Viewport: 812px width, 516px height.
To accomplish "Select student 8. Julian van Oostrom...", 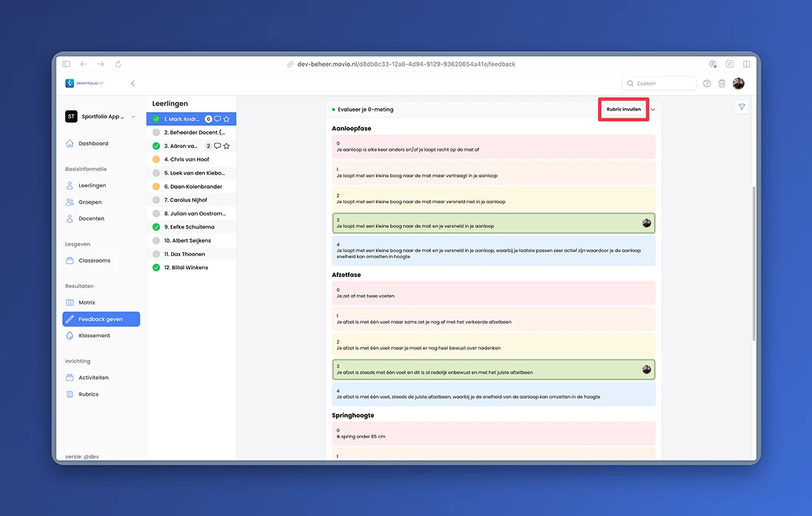I will tap(191, 213).
